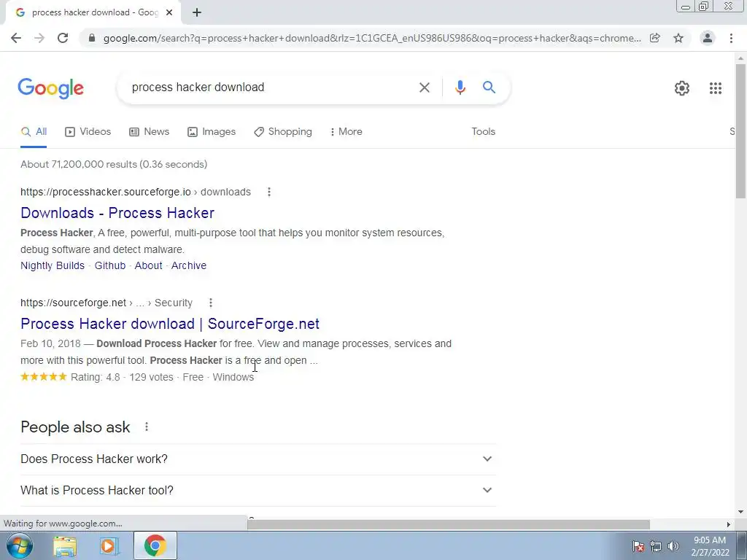Click the Tools button
747x560 pixels.
coord(483,132)
